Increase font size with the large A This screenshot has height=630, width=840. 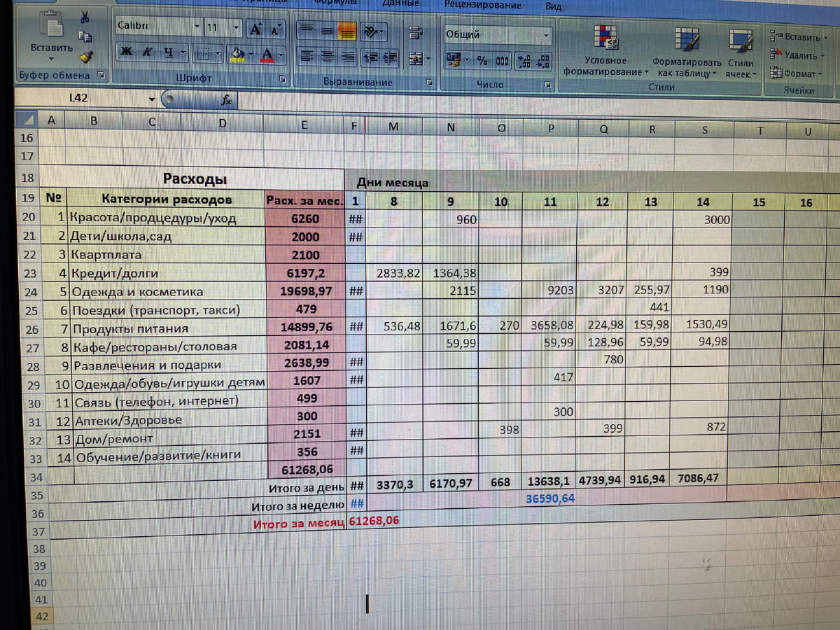click(255, 29)
